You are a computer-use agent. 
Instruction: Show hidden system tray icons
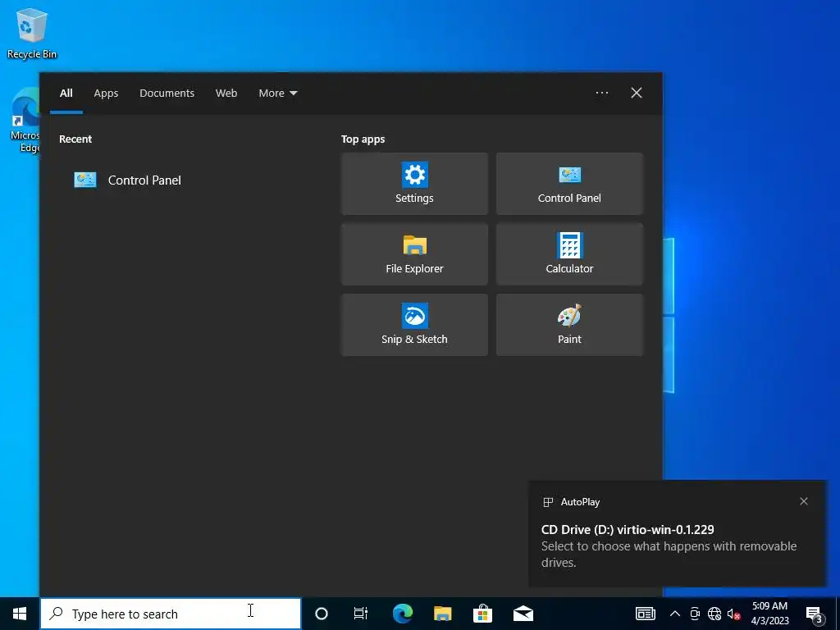coord(675,614)
